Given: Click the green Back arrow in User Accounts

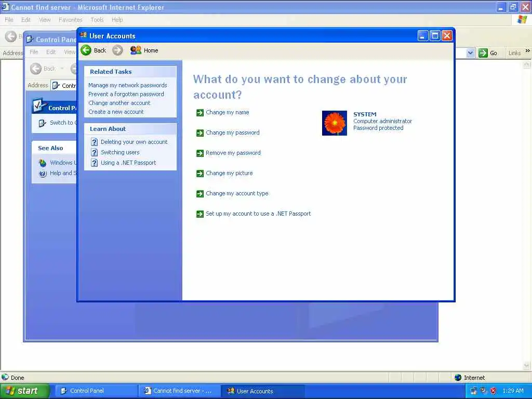Looking at the screenshot, I should pyautogui.click(x=86, y=50).
